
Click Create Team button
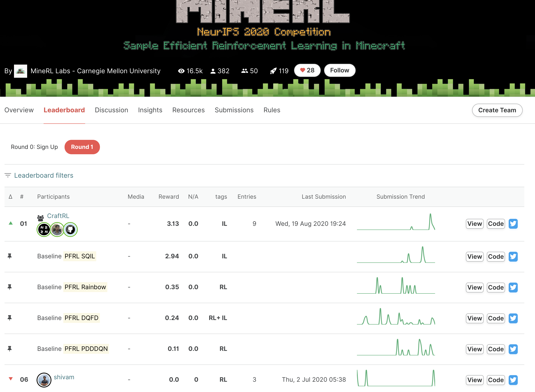tap(497, 110)
